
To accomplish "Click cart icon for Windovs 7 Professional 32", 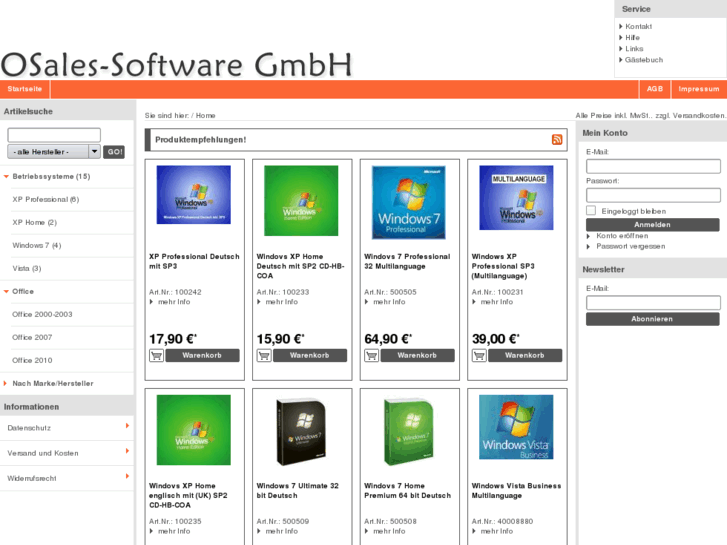I will click(x=371, y=356).
